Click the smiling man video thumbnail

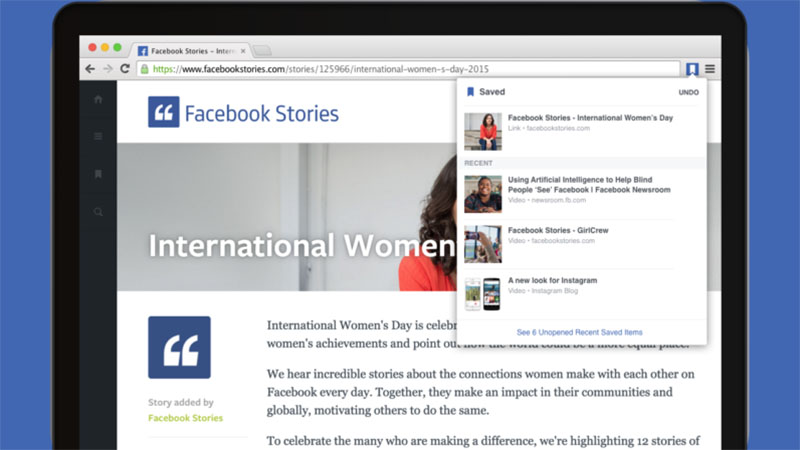tap(483, 194)
